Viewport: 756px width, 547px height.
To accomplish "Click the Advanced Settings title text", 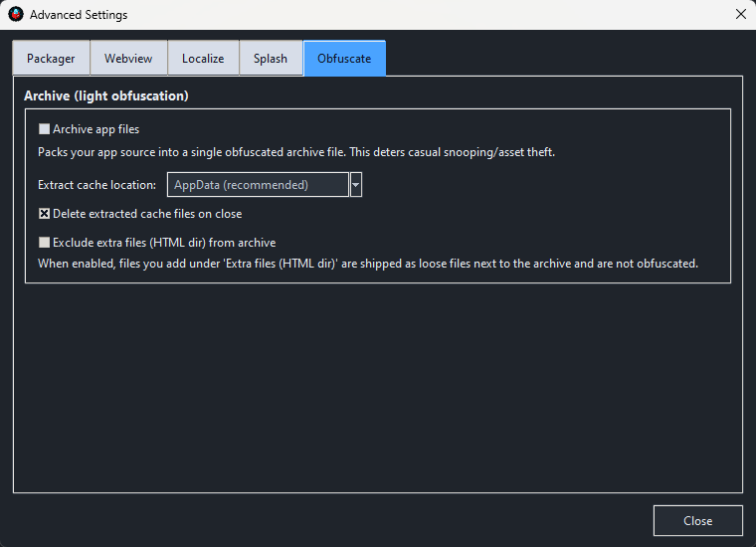I will coord(79,15).
